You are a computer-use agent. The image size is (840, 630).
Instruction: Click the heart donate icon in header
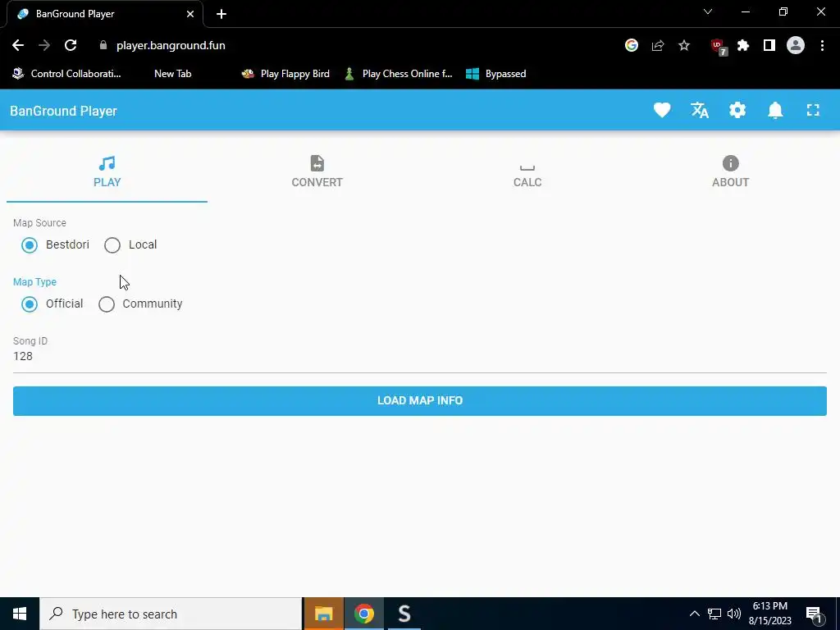coord(662,111)
